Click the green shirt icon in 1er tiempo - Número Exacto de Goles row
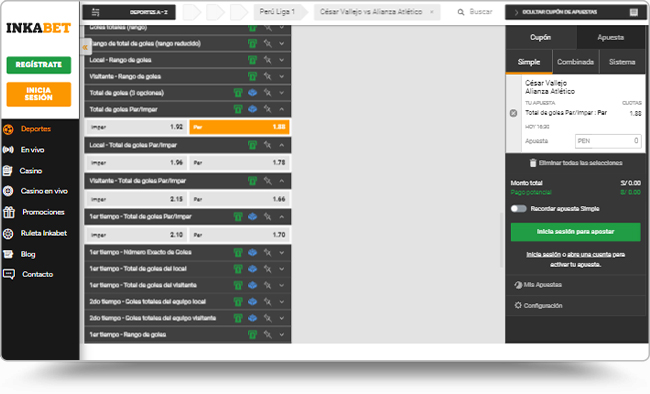This screenshot has height=394, width=650. (x=238, y=252)
